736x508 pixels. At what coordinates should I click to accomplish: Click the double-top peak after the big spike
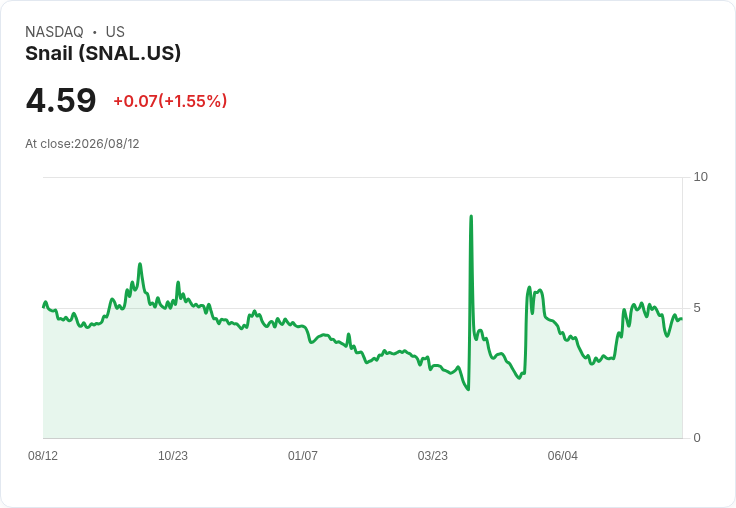coord(529,287)
